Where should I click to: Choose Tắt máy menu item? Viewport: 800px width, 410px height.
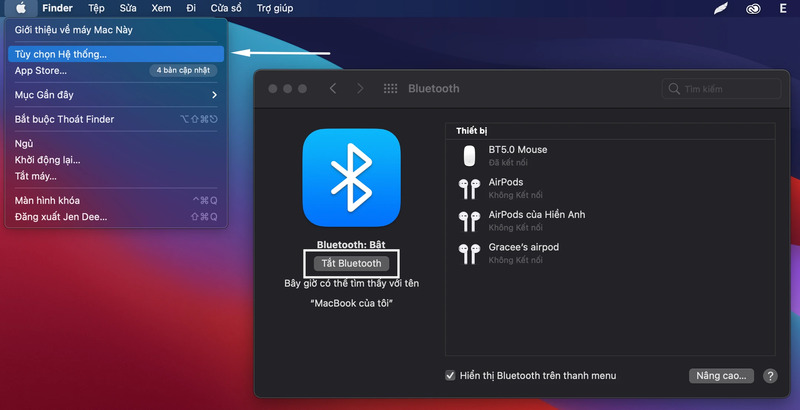coord(116,176)
